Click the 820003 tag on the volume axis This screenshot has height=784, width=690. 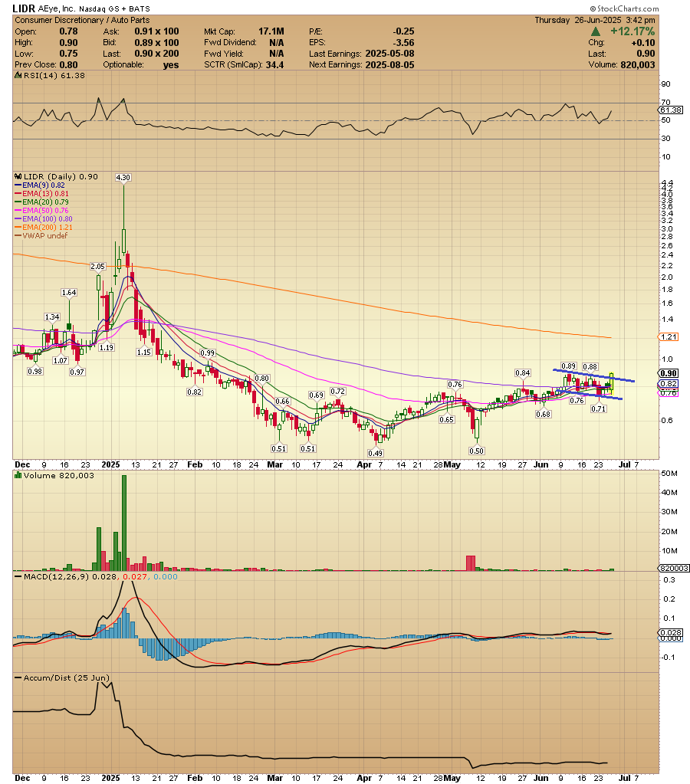(674, 569)
